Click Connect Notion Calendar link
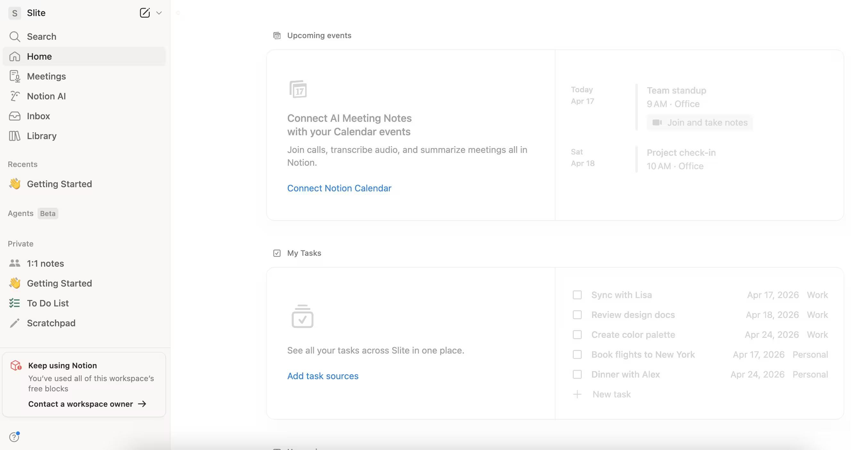This screenshot has width=868, height=450. [339, 188]
